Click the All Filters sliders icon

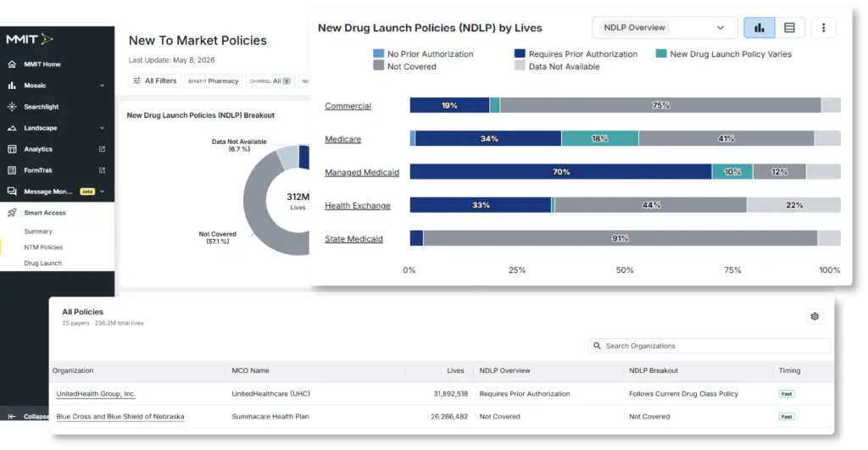point(136,81)
